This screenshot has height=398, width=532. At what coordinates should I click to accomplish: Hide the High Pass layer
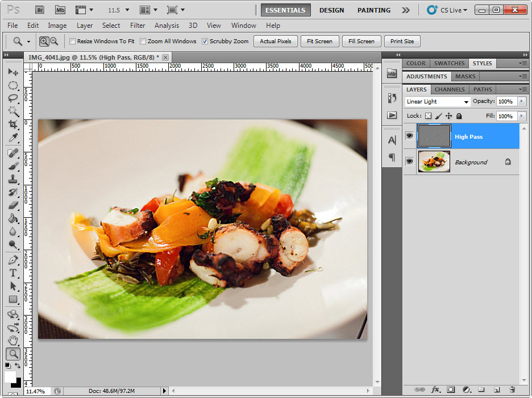pos(409,136)
